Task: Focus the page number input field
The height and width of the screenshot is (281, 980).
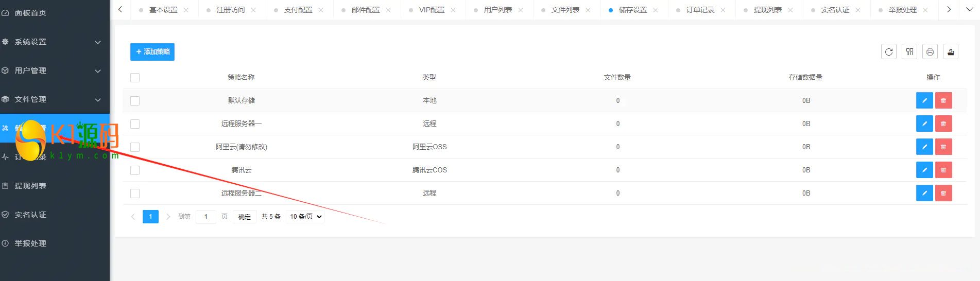Action: click(x=206, y=217)
